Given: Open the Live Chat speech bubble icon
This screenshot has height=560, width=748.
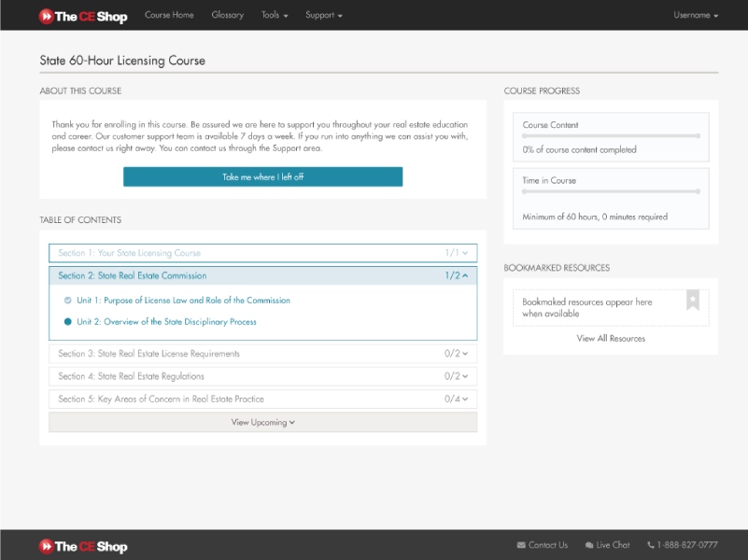Looking at the screenshot, I should 587,544.
